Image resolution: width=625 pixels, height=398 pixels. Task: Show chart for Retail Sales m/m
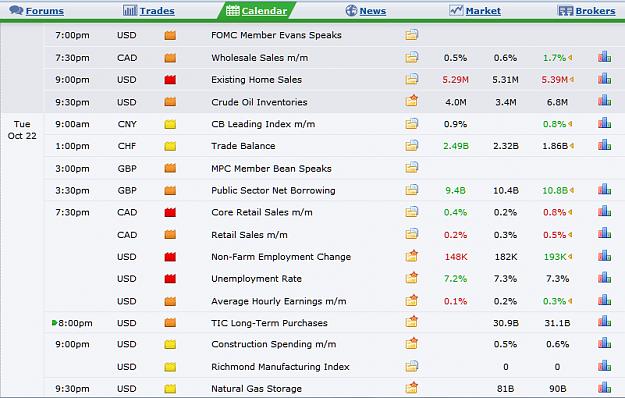pyautogui.click(x=604, y=233)
